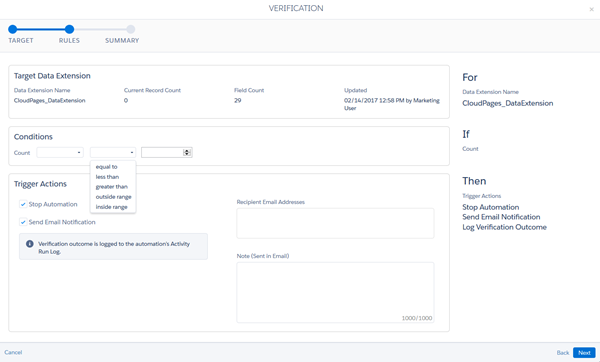Uncheck the Stop Automation checkbox

[x=23, y=204]
